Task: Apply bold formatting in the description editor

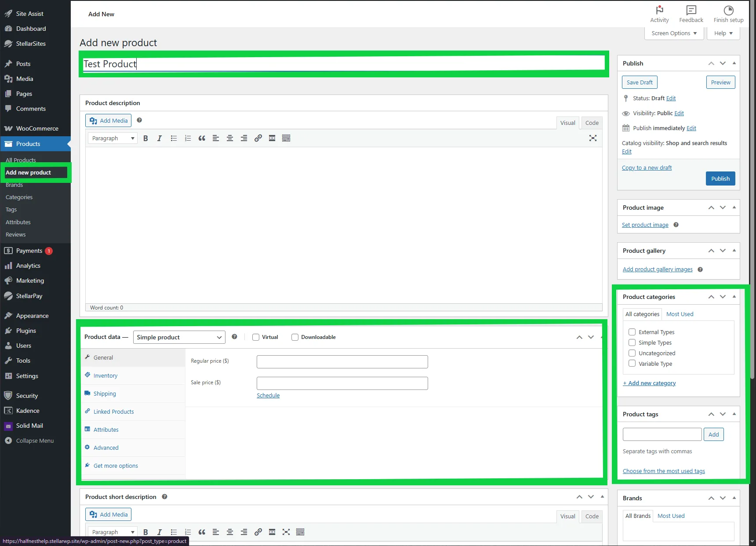Action: coord(145,138)
